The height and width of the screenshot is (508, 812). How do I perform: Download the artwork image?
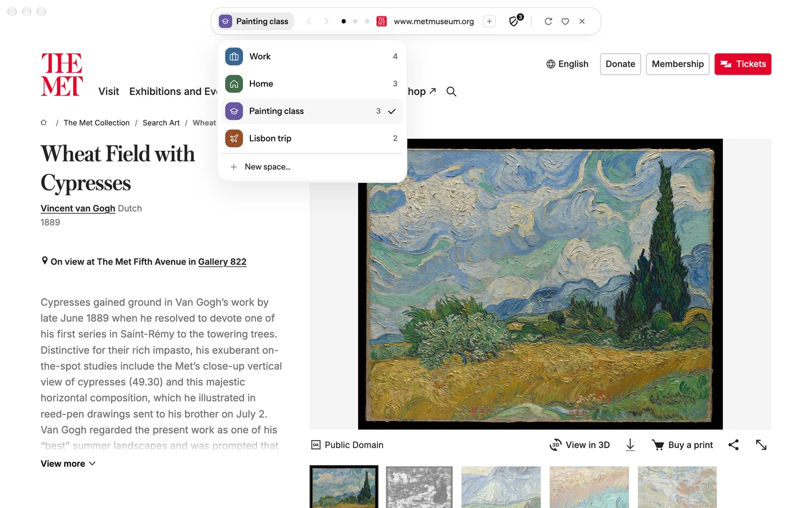click(x=630, y=445)
